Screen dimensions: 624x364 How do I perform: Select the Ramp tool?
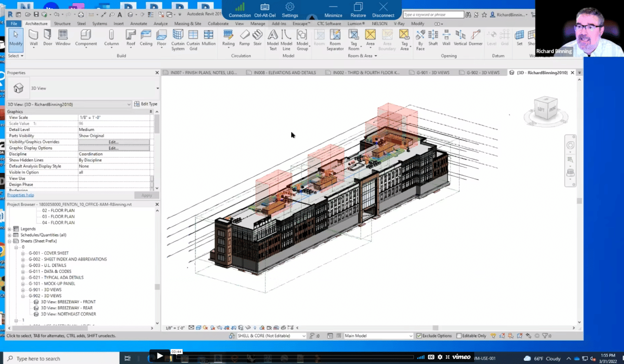(244, 37)
